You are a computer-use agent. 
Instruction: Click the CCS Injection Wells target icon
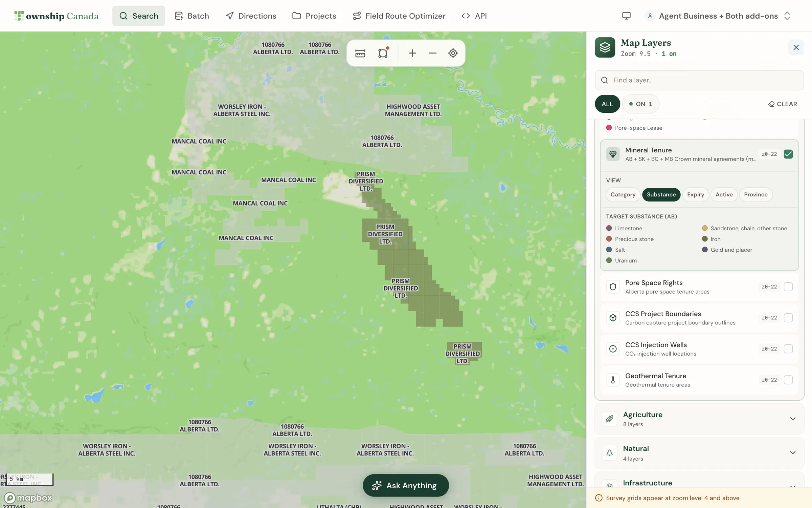(x=613, y=349)
